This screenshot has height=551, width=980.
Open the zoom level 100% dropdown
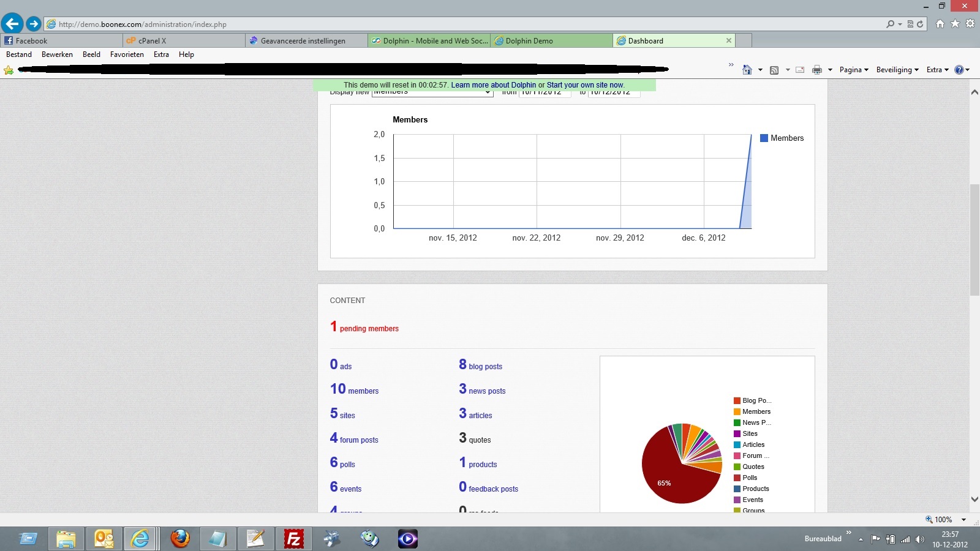(x=963, y=520)
